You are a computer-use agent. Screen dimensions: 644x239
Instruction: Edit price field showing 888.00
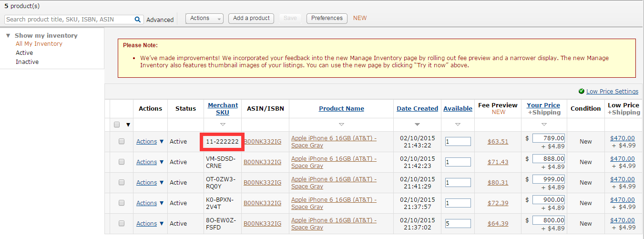point(549,159)
